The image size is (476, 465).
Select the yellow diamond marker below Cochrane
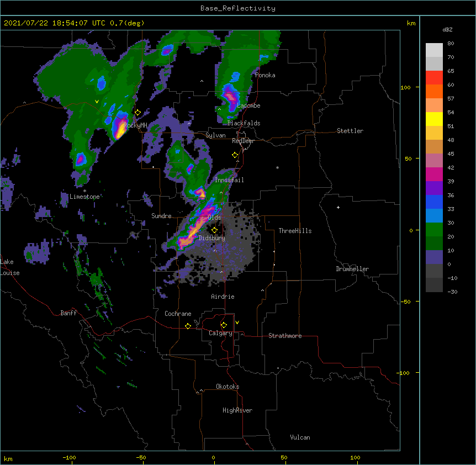pyautogui.click(x=188, y=326)
